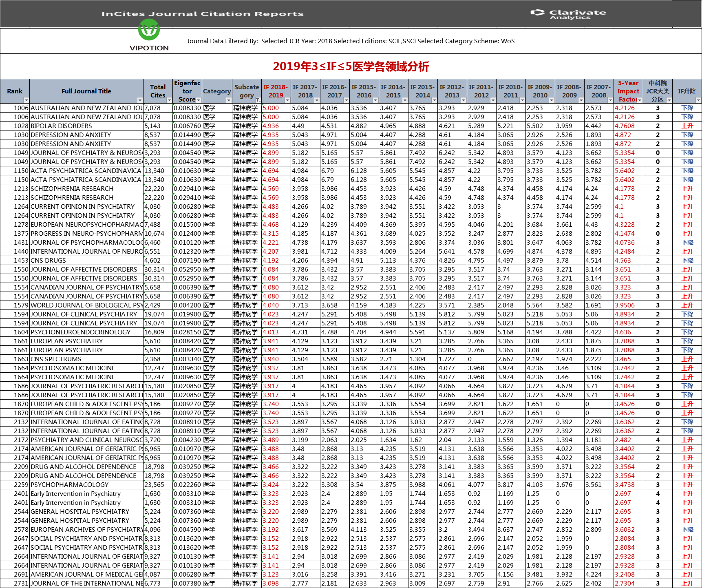The width and height of the screenshot is (702, 588).
Task: Open the Total Cites filter dropdown
Action: coord(169,100)
